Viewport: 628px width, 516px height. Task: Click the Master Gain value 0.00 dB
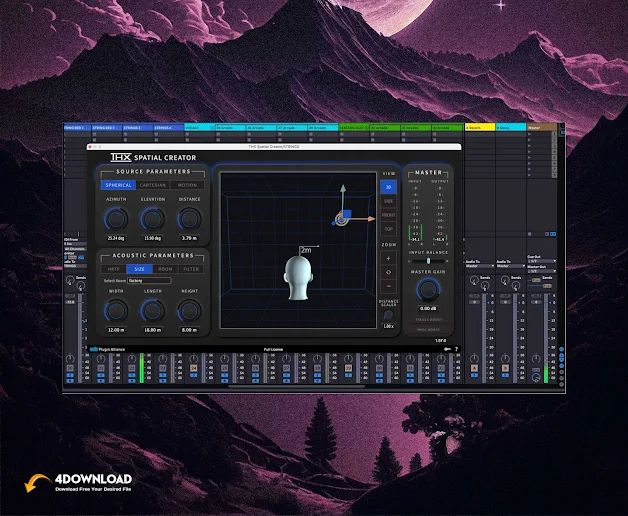pos(428,308)
